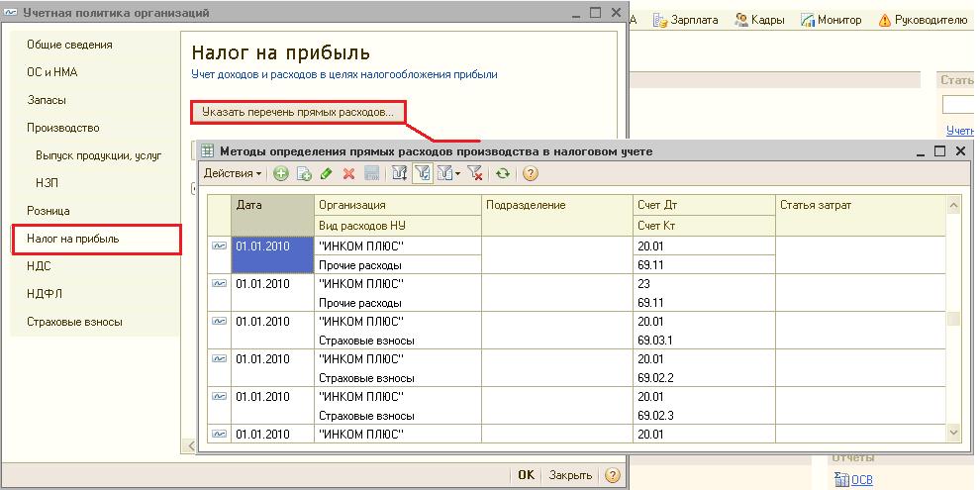This screenshot has width=980, height=490.
Task: Click the table icon in methods window title
Action: point(208,150)
